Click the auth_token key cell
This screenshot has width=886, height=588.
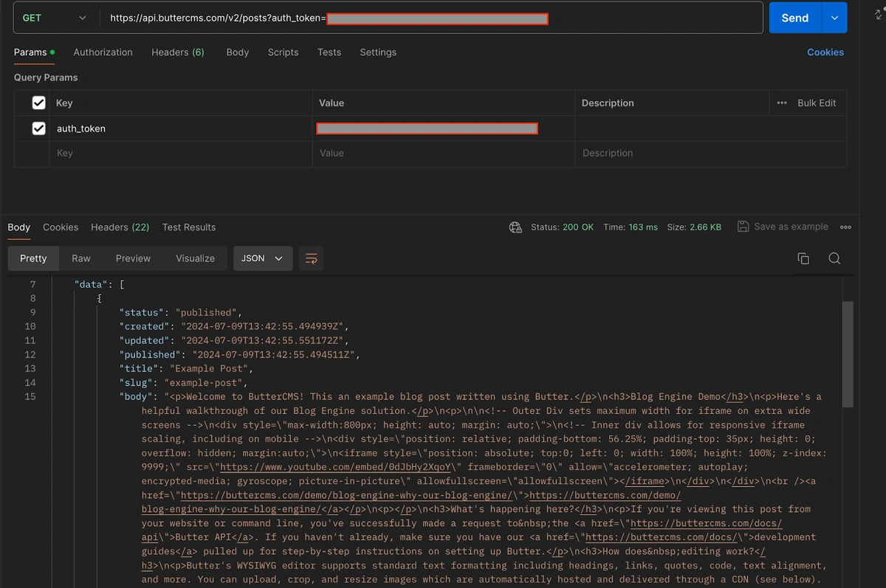click(x=181, y=128)
